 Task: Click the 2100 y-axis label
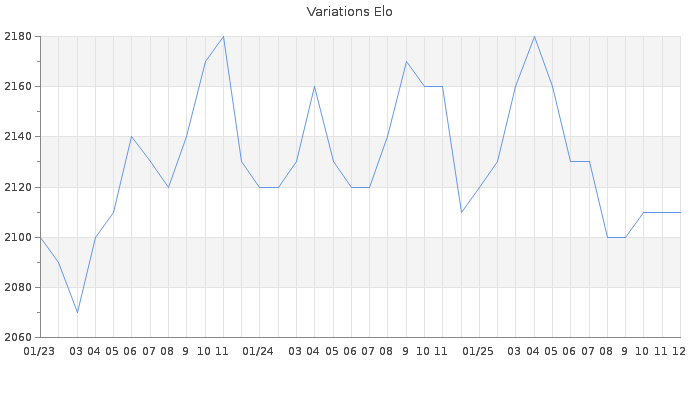click(x=19, y=237)
